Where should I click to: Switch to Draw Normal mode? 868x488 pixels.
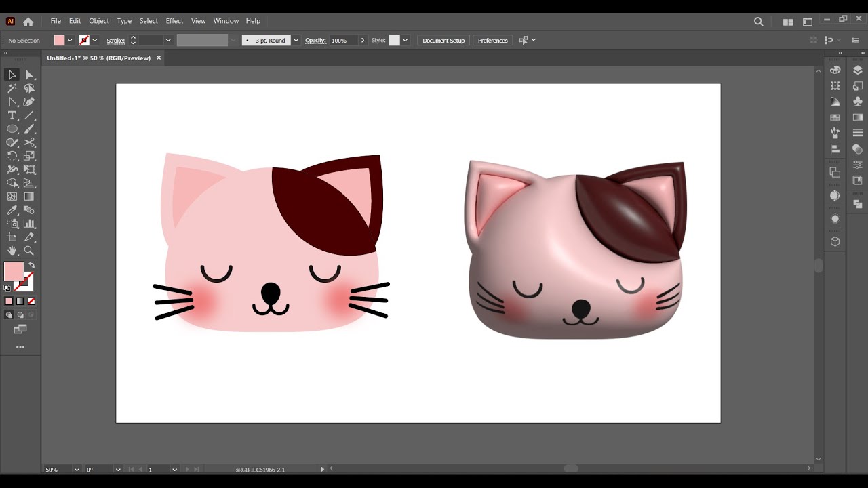pyautogui.click(x=9, y=314)
